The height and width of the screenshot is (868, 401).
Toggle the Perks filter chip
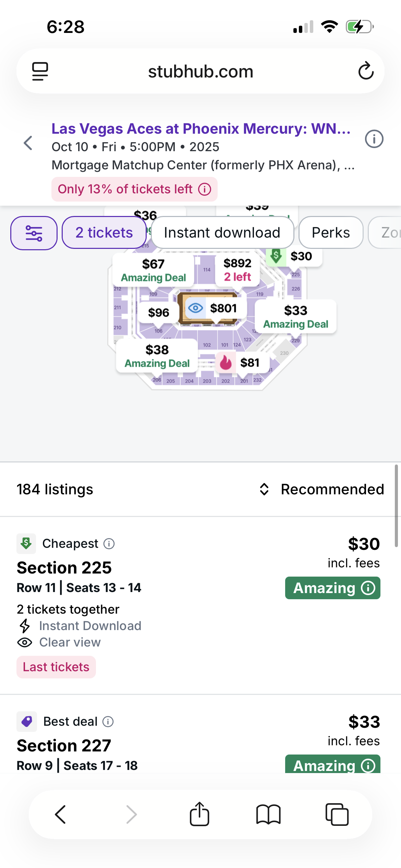pyautogui.click(x=331, y=233)
